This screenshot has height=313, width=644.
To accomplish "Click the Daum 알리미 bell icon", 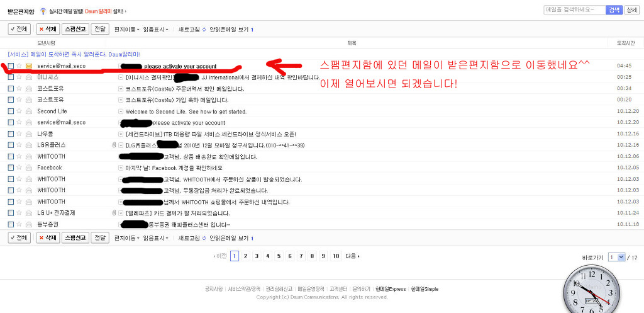I will tap(43, 11).
